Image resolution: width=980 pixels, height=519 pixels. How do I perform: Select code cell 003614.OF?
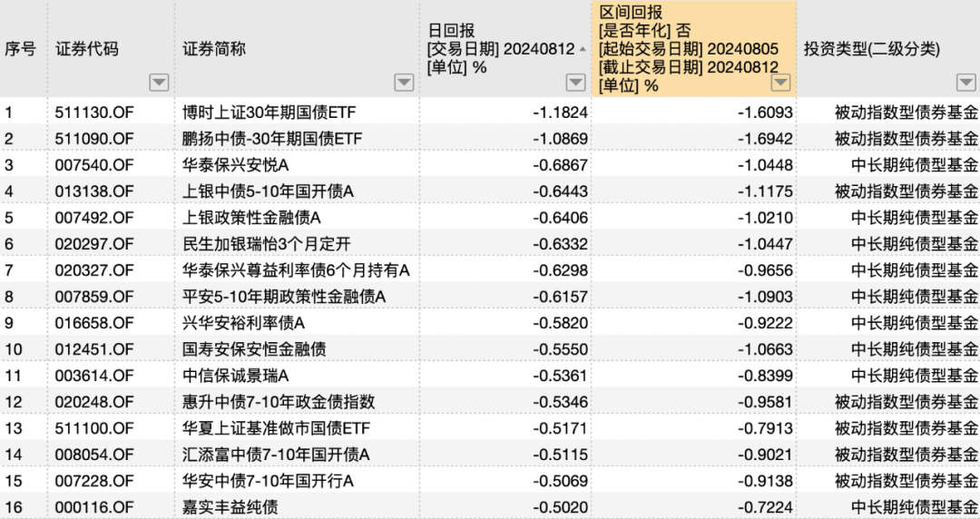94,376
